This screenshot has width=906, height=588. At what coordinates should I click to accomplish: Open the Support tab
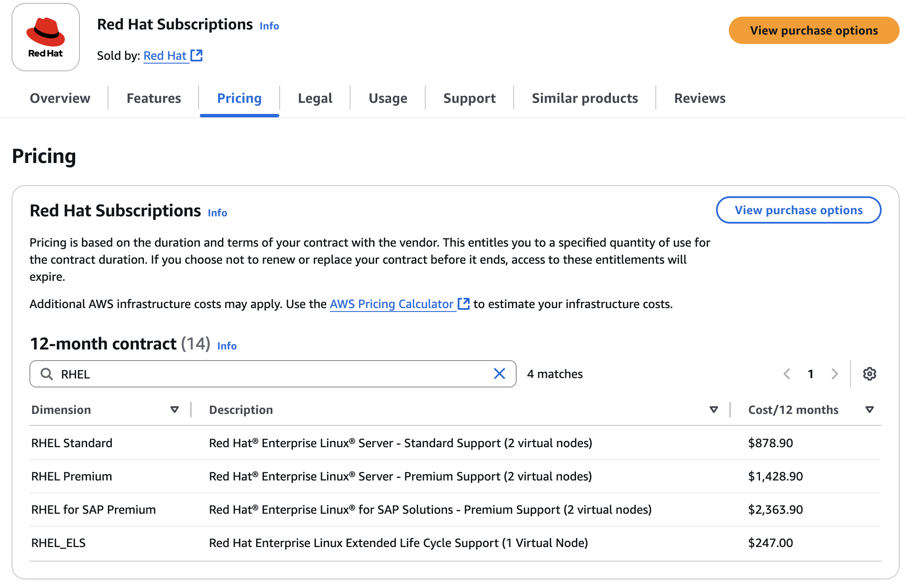[470, 98]
